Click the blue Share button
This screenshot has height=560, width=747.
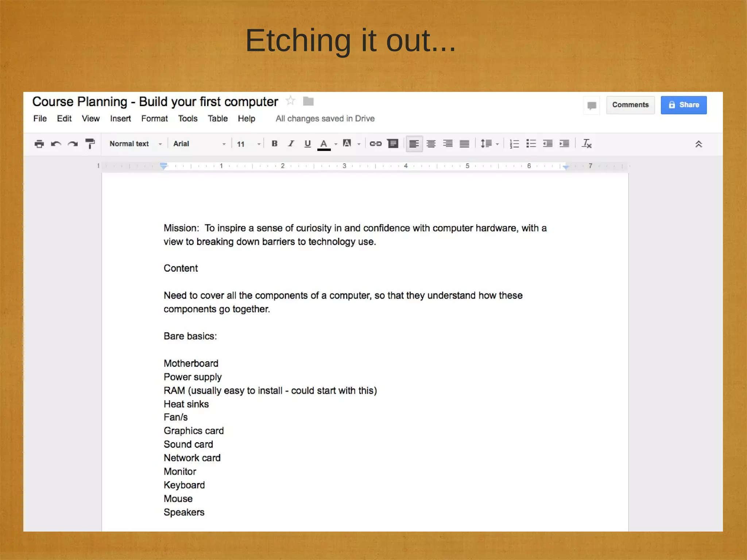684,105
